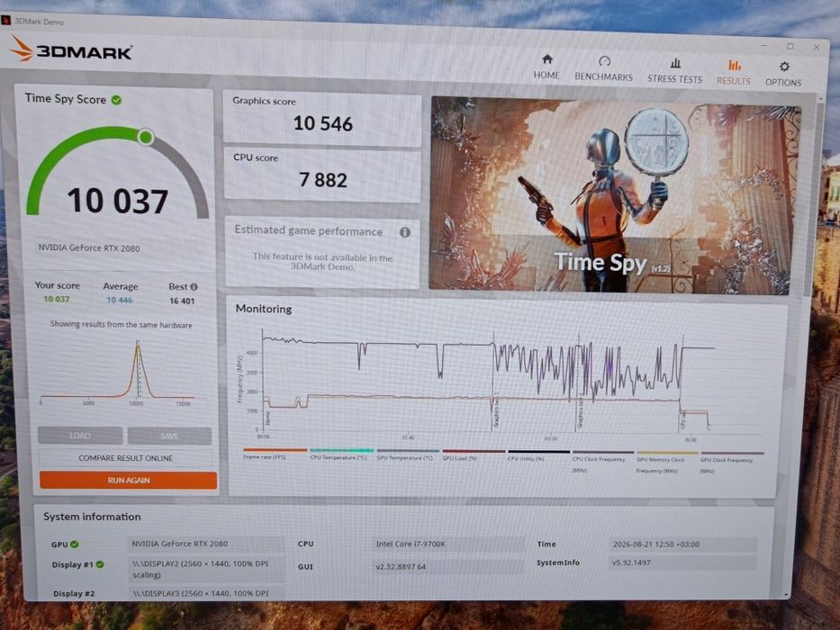Click the SAVE button
This screenshot has height=630, width=840.
tap(169, 436)
